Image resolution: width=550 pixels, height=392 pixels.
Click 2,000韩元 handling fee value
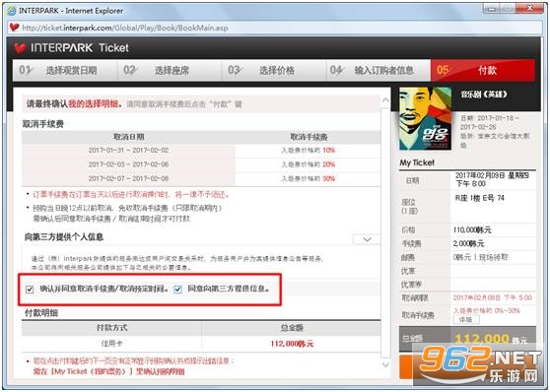pos(468,243)
